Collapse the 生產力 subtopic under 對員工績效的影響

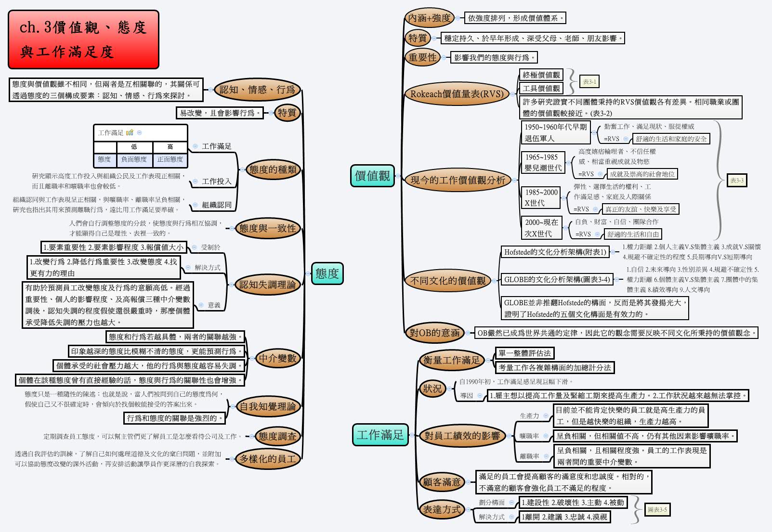coord(546,416)
